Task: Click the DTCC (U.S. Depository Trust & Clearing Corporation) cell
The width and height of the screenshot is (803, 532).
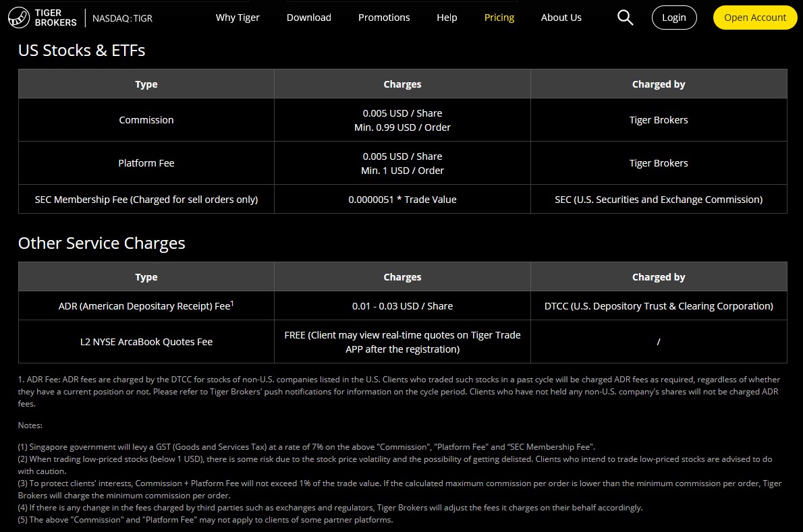Action: 659,306
